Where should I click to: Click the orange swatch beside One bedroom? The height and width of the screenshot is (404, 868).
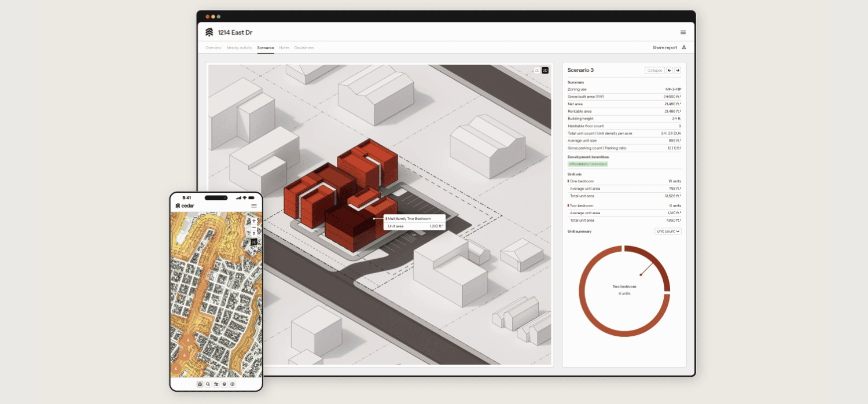[569, 181]
